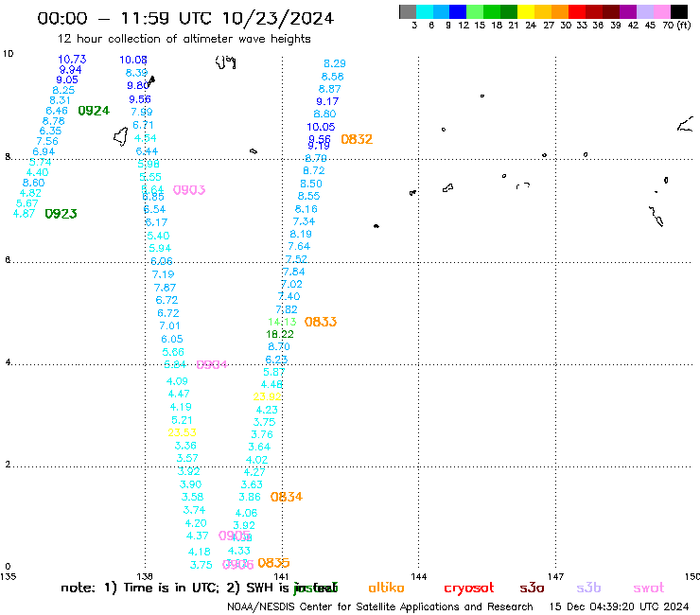Click the island outline right of 0924

tap(121, 136)
